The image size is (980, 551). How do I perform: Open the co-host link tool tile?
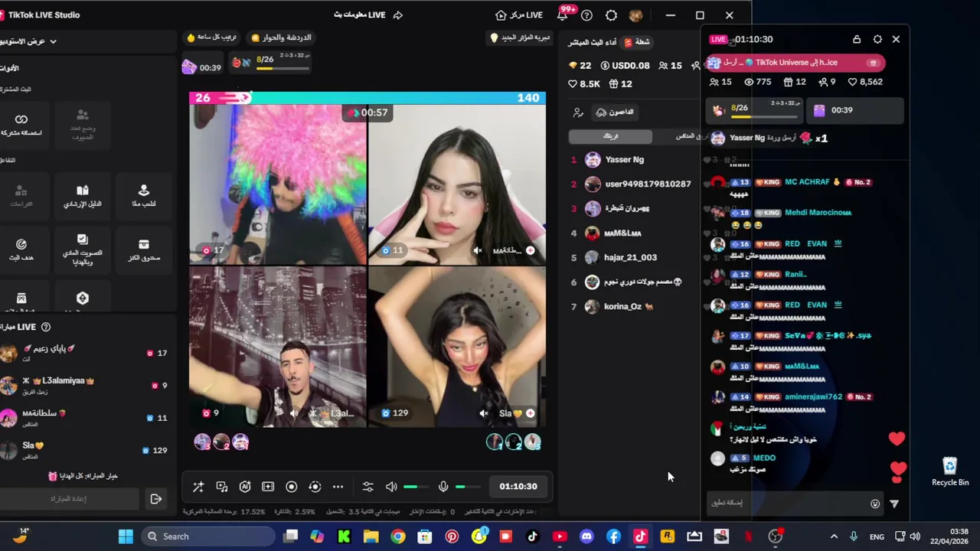(x=21, y=124)
